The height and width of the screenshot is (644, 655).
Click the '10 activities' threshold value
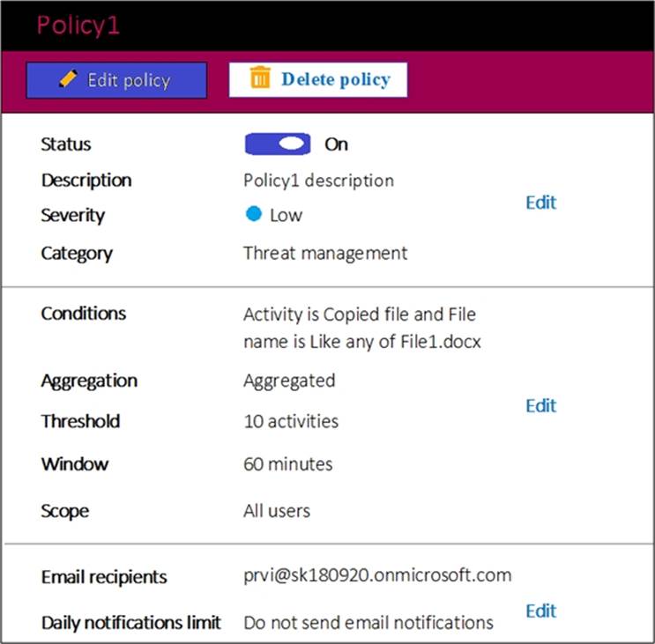point(291,421)
